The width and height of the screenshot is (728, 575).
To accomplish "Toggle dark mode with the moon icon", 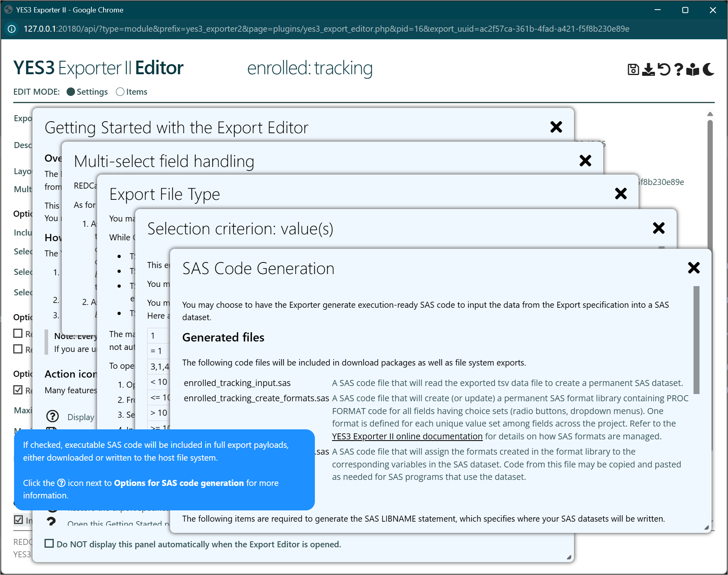I will (708, 69).
